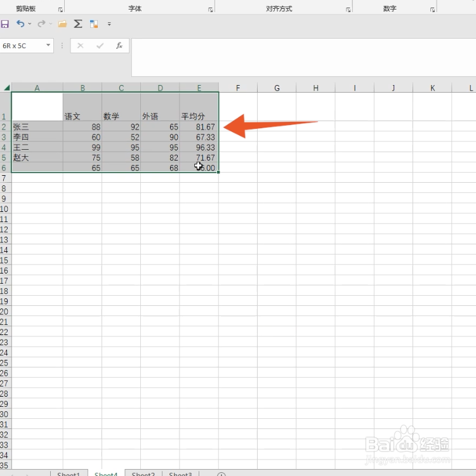The width and height of the screenshot is (476, 476).
Task: Click the Insert Function fx icon
Action: pyautogui.click(x=119, y=46)
